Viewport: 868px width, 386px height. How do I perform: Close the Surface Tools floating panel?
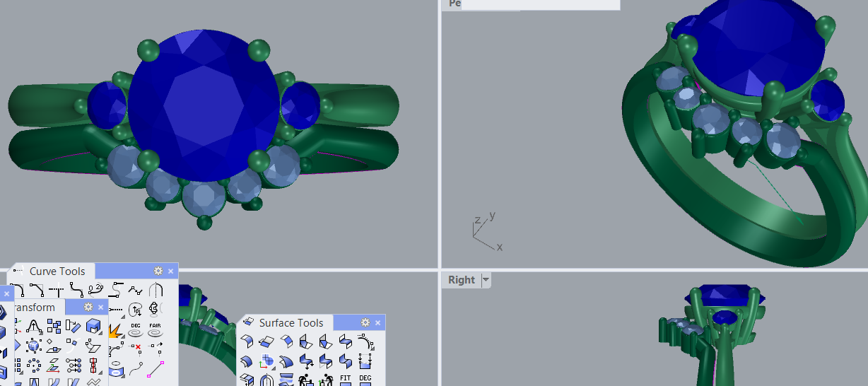click(x=377, y=323)
